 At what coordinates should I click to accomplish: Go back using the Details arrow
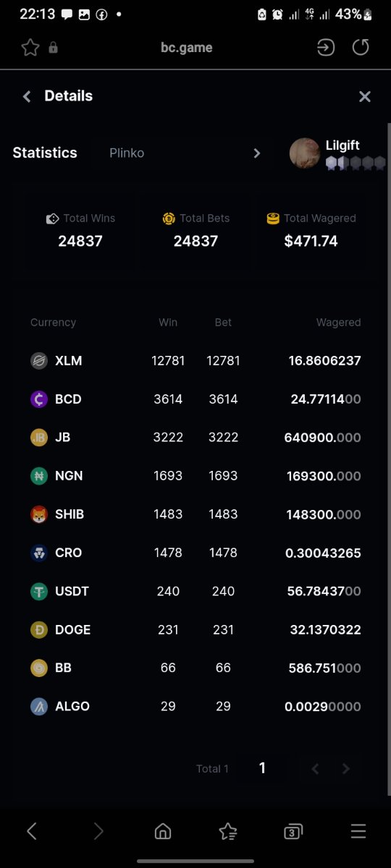tap(27, 96)
